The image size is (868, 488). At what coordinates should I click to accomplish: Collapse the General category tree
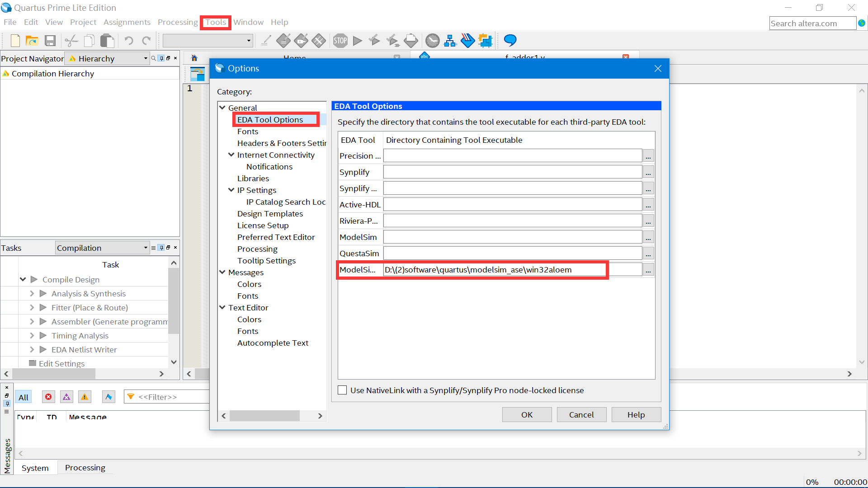[223, 108]
